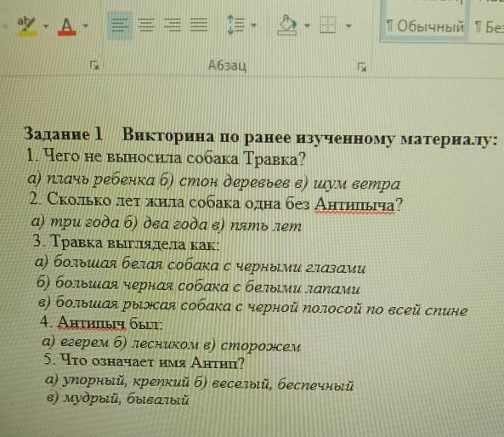The width and height of the screenshot is (504, 437).
Task: Click the misspelled word Антипыча
Action: (x=354, y=204)
